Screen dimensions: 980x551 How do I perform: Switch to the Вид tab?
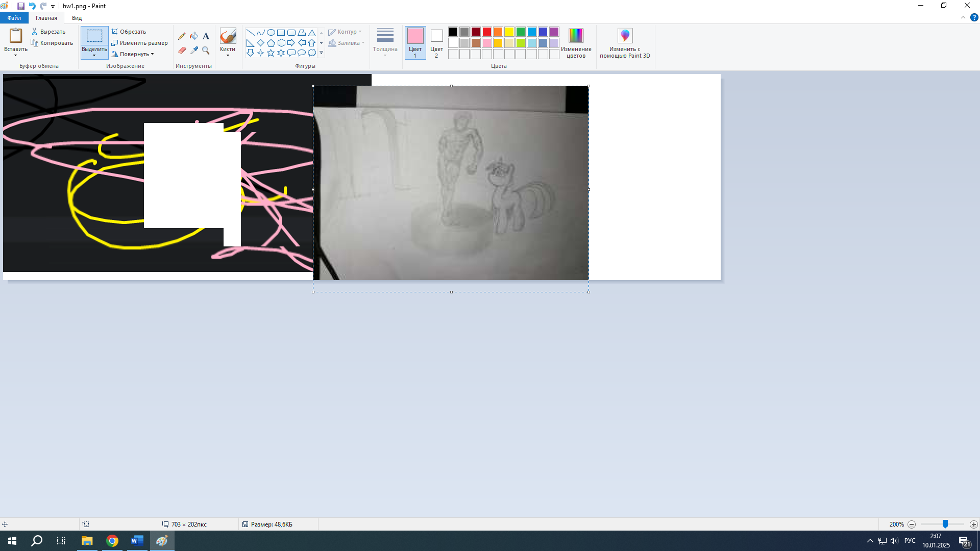click(x=77, y=18)
